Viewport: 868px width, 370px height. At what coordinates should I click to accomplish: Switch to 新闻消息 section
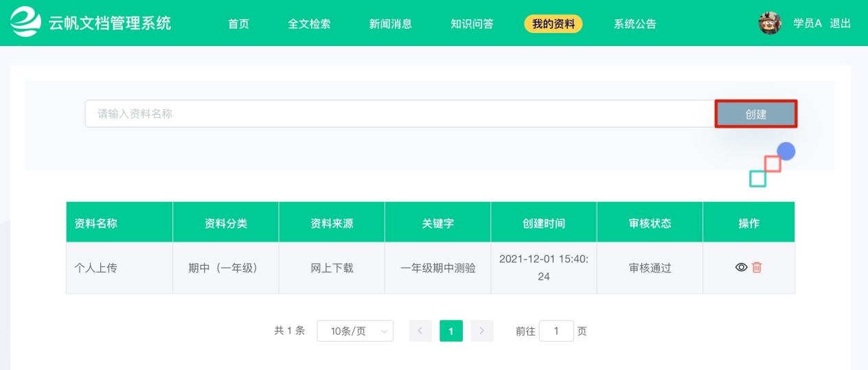click(391, 24)
